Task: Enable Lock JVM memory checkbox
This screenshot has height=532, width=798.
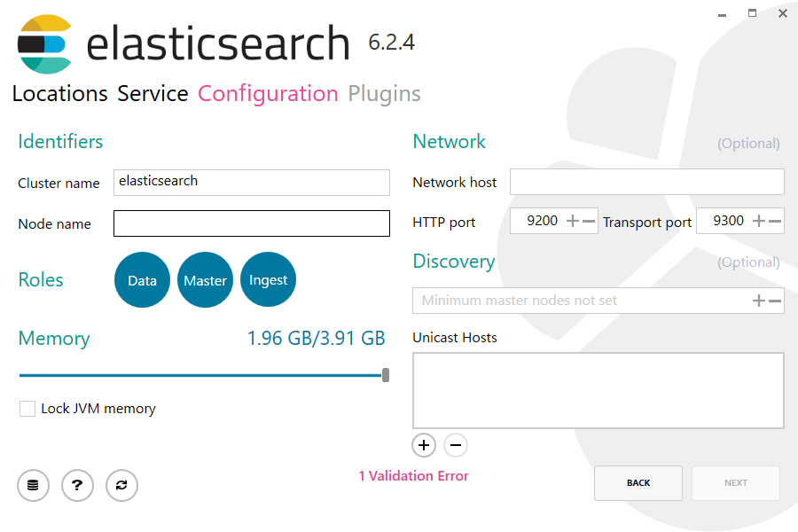Action: click(27, 408)
